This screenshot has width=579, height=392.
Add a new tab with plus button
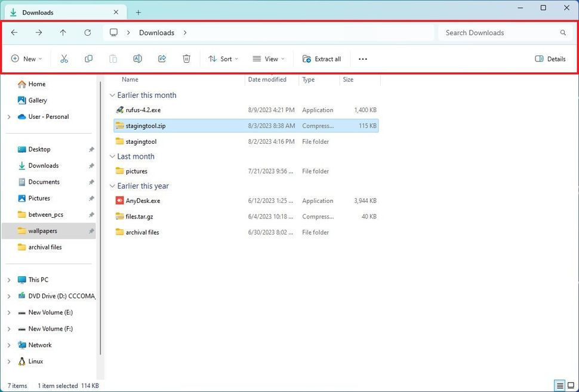[138, 12]
